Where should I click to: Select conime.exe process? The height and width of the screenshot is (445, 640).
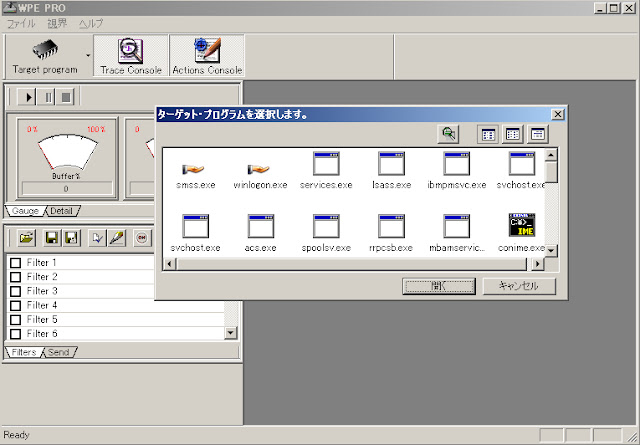coord(521,233)
